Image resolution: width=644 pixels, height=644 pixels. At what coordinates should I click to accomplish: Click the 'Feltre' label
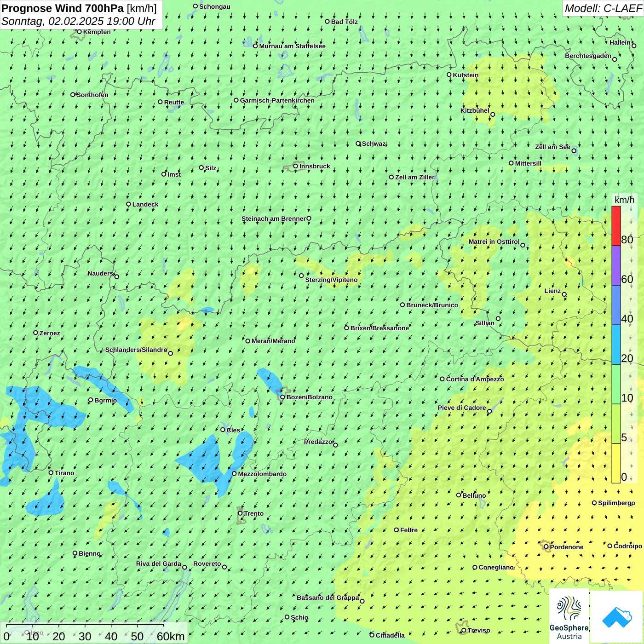(x=409, y=530)
